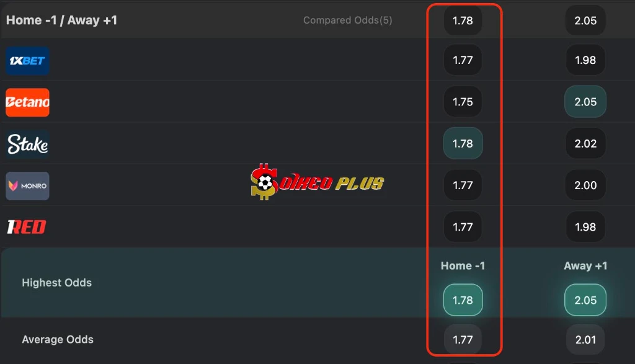Click Highest Odds Away +1 value 2.05
The height and width of the screenshot is (364, 635).
[x=585, y=300]
